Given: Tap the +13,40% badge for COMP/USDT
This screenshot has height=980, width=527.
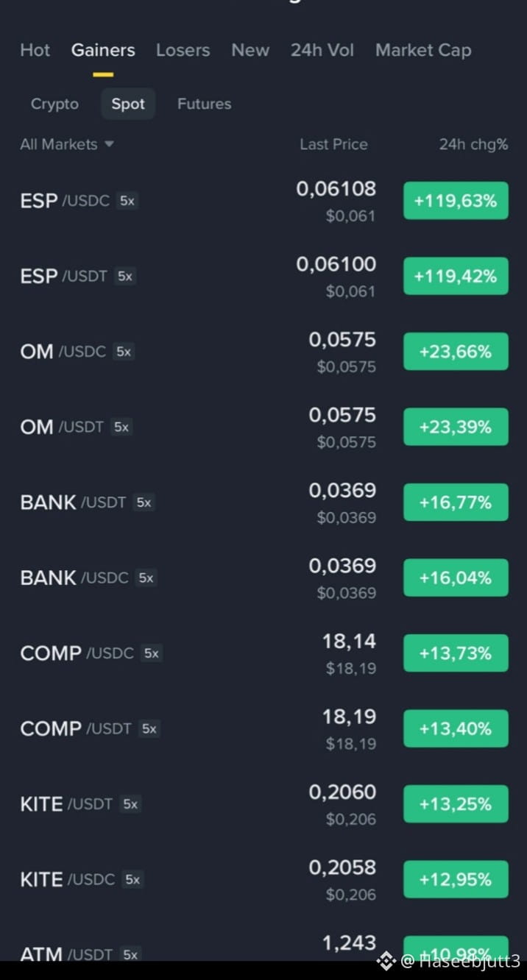Looking at the screenshot, I should point(456,728).
